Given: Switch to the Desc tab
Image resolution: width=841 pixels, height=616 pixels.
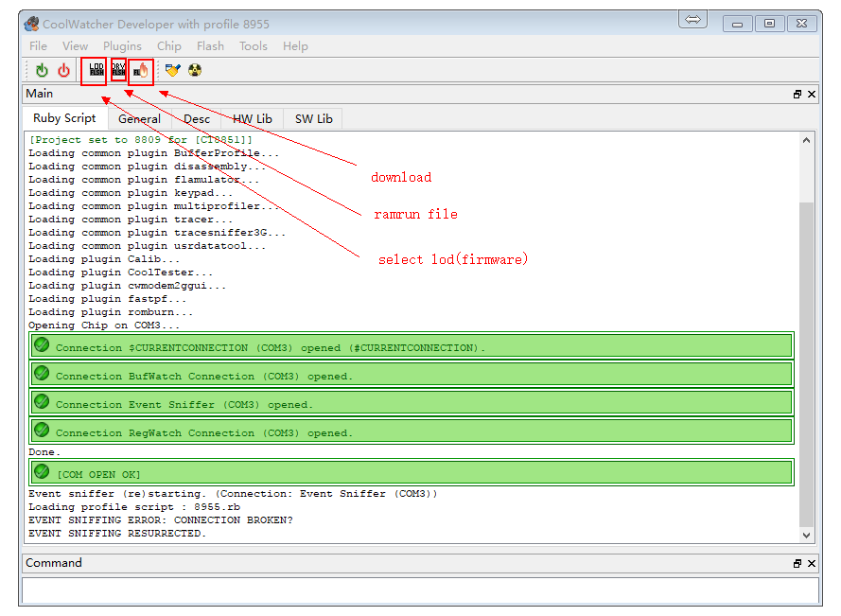Looking at the screenshot, I should [x=197, y=119].
